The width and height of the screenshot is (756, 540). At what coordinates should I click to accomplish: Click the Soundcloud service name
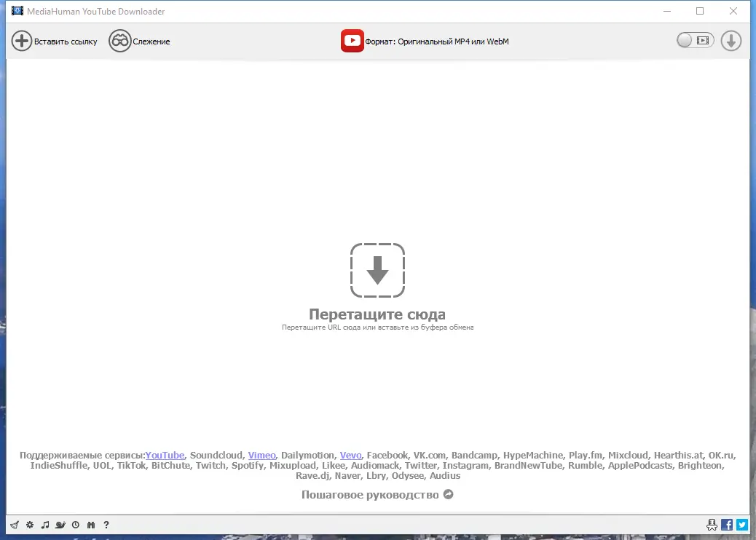tap(216, 456)
